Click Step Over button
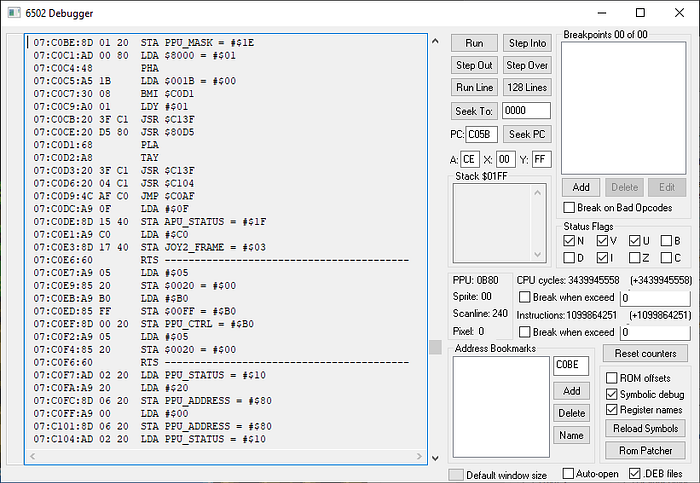Image resolution: width=700 pixels, height=483 pixels. [527, 65]
